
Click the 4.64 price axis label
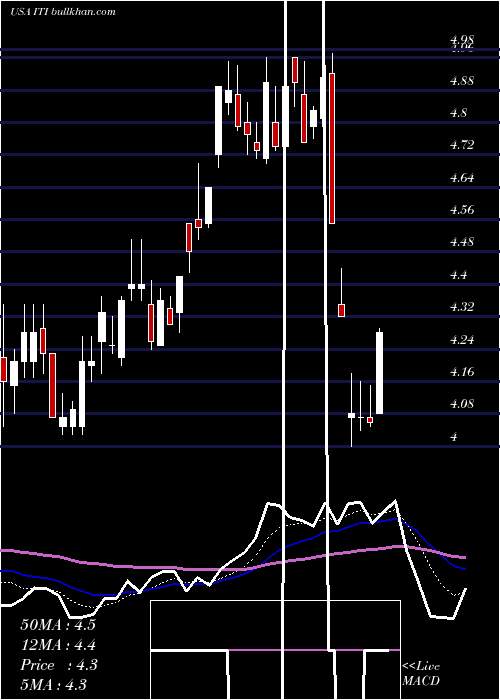pos(462,178)
